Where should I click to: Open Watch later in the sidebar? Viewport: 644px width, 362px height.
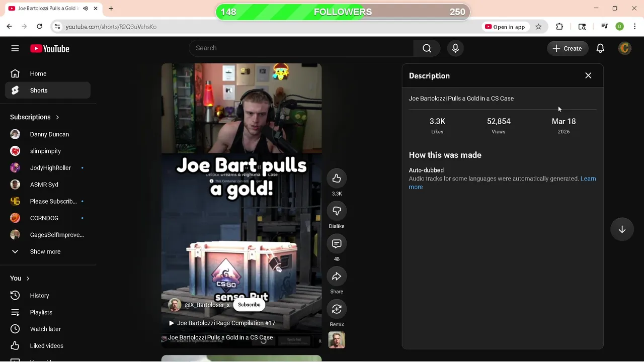coord(48,329)
